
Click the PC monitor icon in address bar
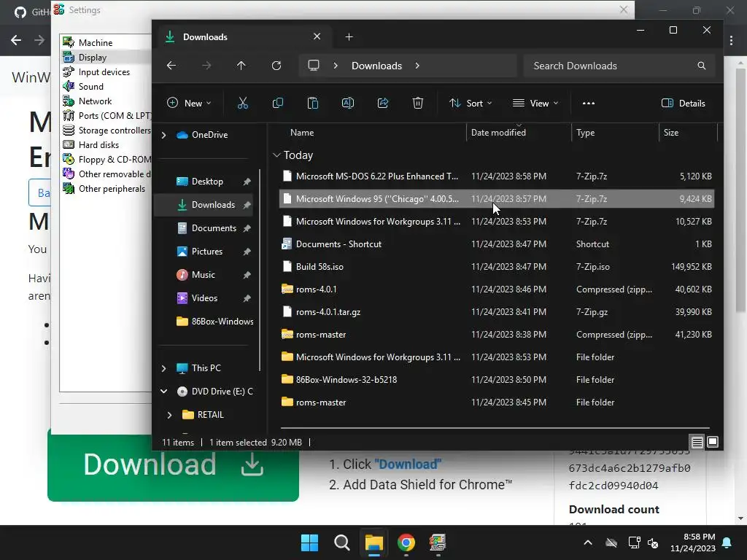click(x=314, y=66)
